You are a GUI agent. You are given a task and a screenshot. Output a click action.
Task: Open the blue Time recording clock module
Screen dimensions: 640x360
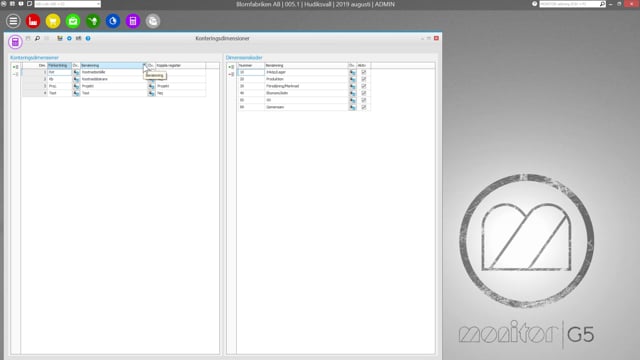pos(113,21)
